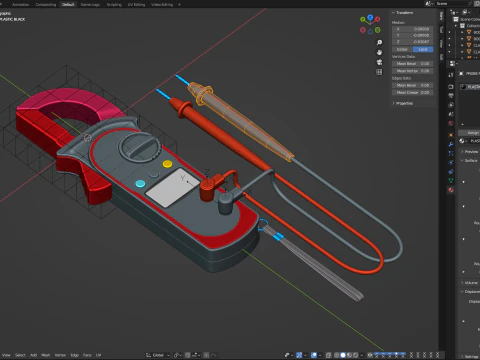Image resolution: width=480 pixels, height=360 pixels.
Task: Expand the Properties section in sidebar
Action: point(403,103)
